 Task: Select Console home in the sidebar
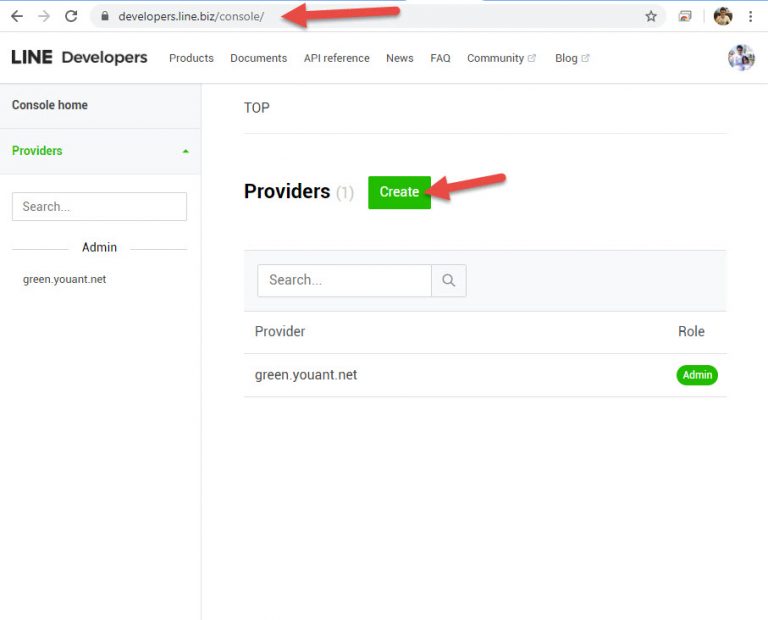pyautogui.click(x=100, y=105)
